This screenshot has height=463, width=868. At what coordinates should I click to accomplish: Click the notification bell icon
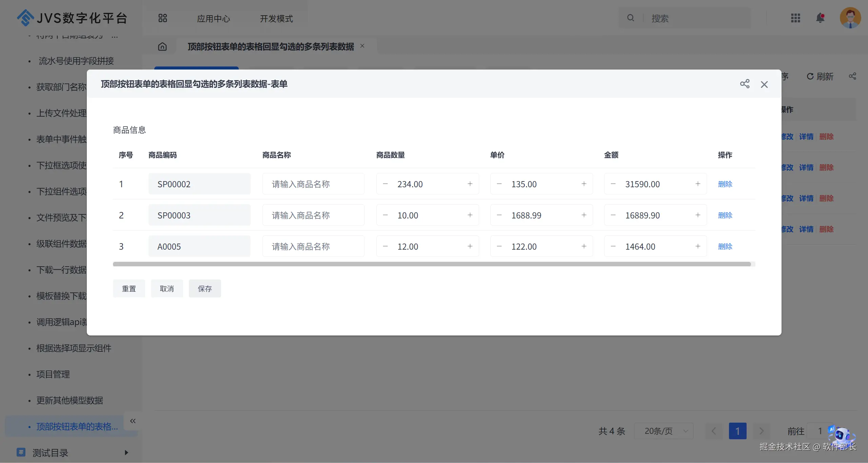click(820, 18)
